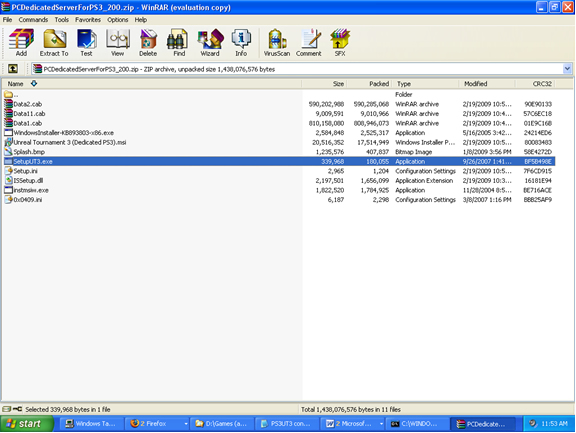This screenshot has height=433, width=576.
Task: Expand the Microsoft taskbar group arrow
Action: [x=381, y=424]
